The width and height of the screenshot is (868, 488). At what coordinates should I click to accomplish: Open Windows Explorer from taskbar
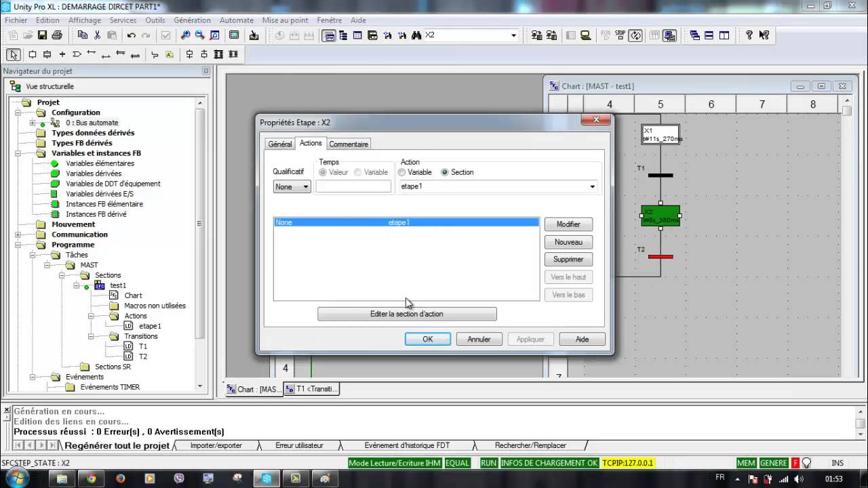(x=62, y=479)
